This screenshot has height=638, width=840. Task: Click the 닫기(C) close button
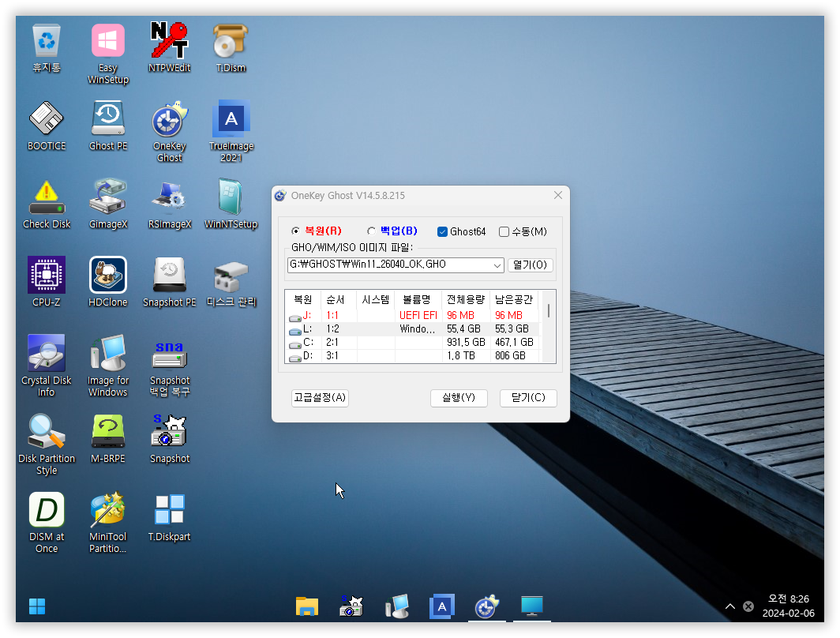pos(528,397)
